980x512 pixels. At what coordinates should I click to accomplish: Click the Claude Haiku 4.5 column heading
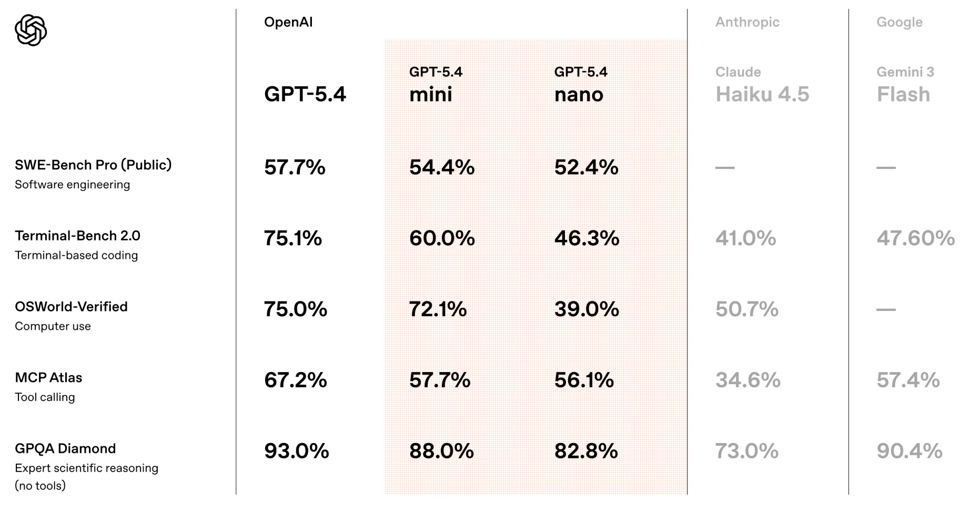762,85
